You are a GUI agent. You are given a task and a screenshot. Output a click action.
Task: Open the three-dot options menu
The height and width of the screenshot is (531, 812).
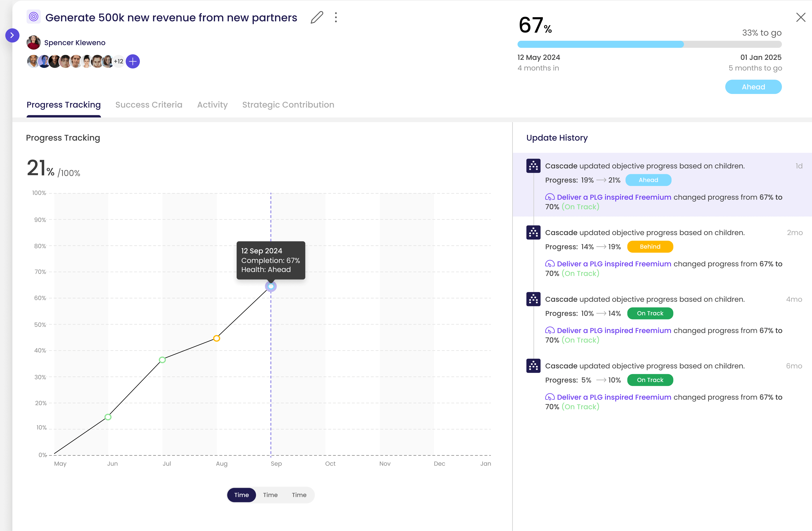(336, 17)
